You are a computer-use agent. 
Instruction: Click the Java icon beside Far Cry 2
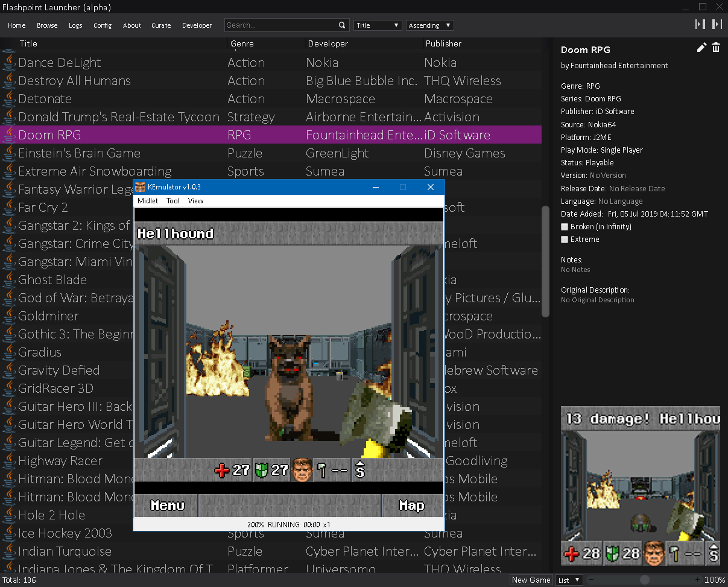pos(8,208)
